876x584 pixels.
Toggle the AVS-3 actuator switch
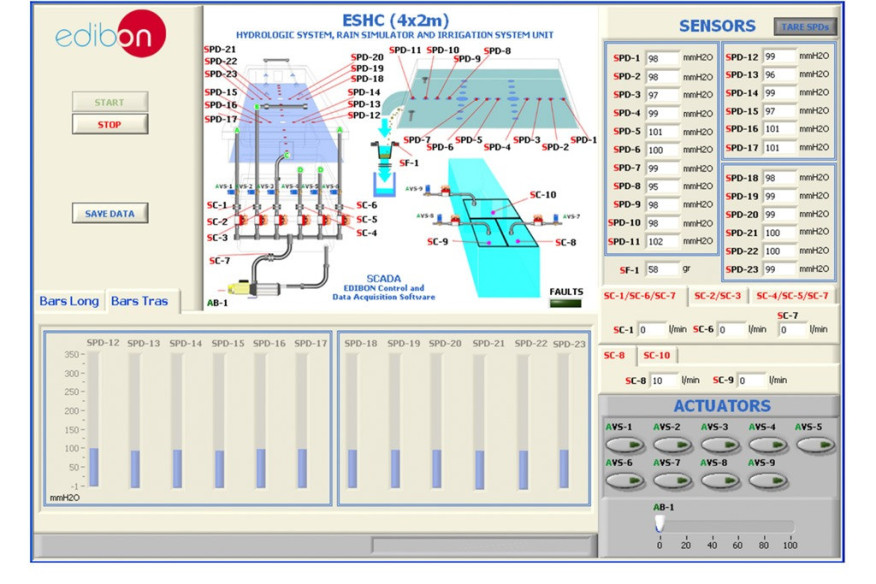(720, 445)
